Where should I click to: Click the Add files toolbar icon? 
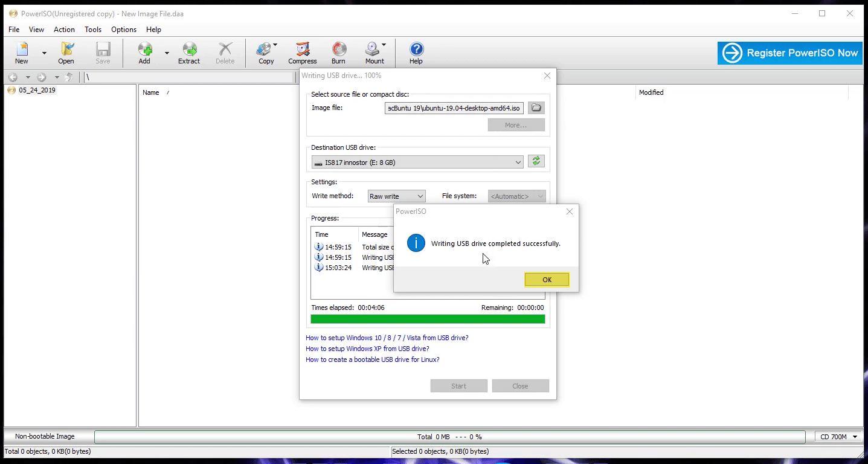144,53
